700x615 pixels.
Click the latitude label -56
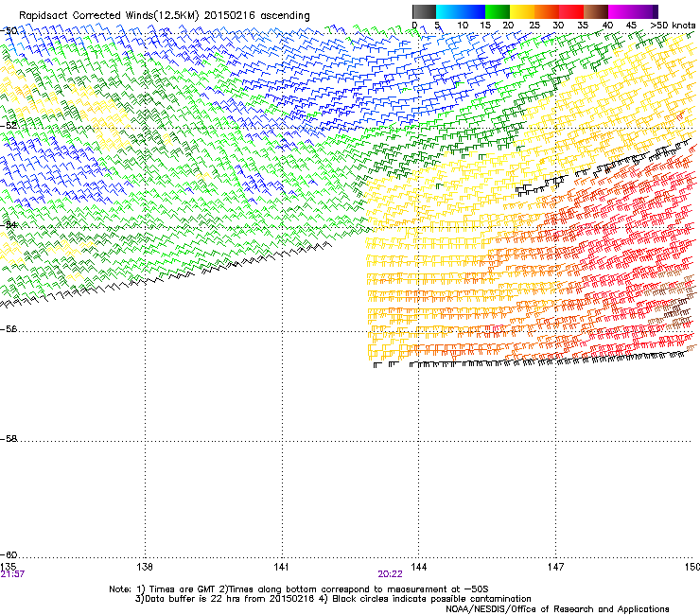point(9,328)
